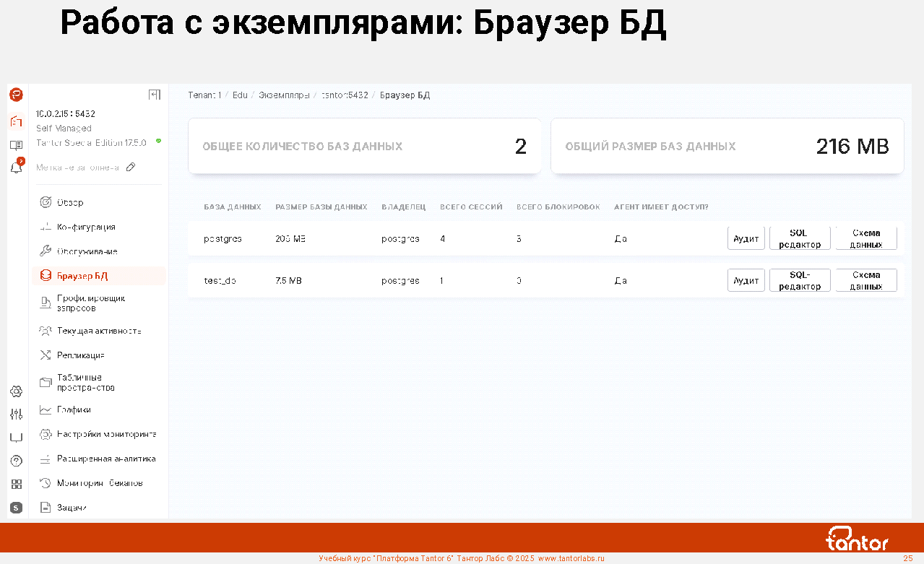The height and width of the screenshot is (564, 924).
Task: Click the sliders icon in the left rail
Action: point(16,414)
